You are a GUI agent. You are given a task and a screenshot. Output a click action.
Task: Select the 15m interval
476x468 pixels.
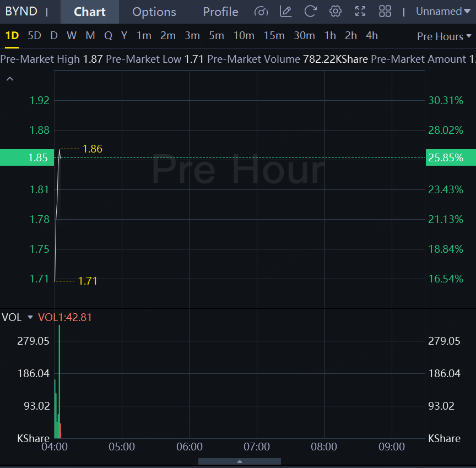pyautogui.click(x=274, y=36)
